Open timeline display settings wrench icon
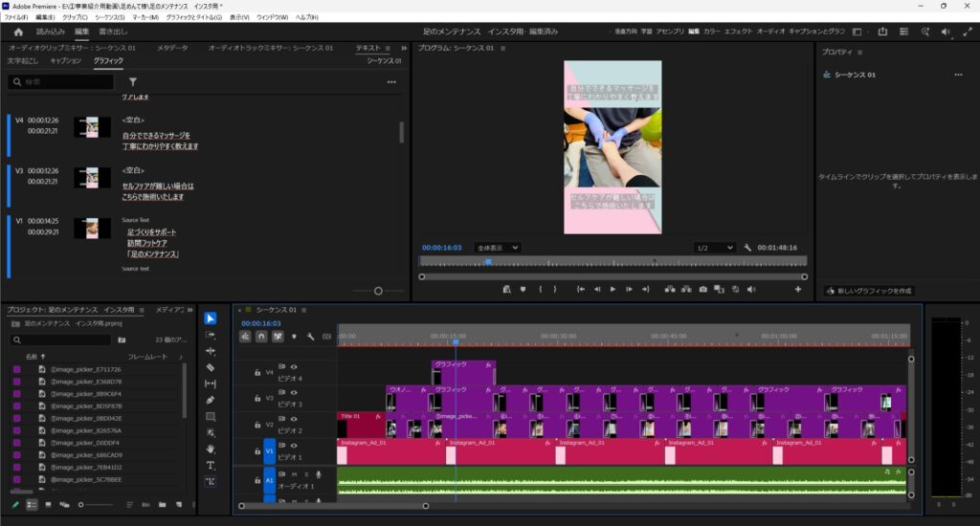980x526 pixels. [310, 337]
